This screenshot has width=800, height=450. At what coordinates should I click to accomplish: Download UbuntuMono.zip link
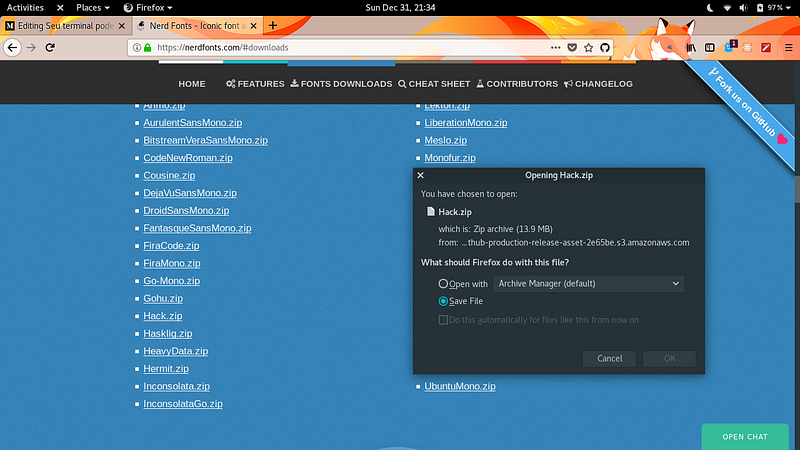460,386
